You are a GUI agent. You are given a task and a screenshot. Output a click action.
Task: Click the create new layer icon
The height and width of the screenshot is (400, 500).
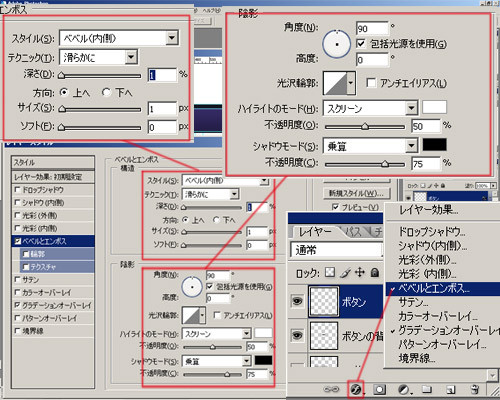coord(451,389)
